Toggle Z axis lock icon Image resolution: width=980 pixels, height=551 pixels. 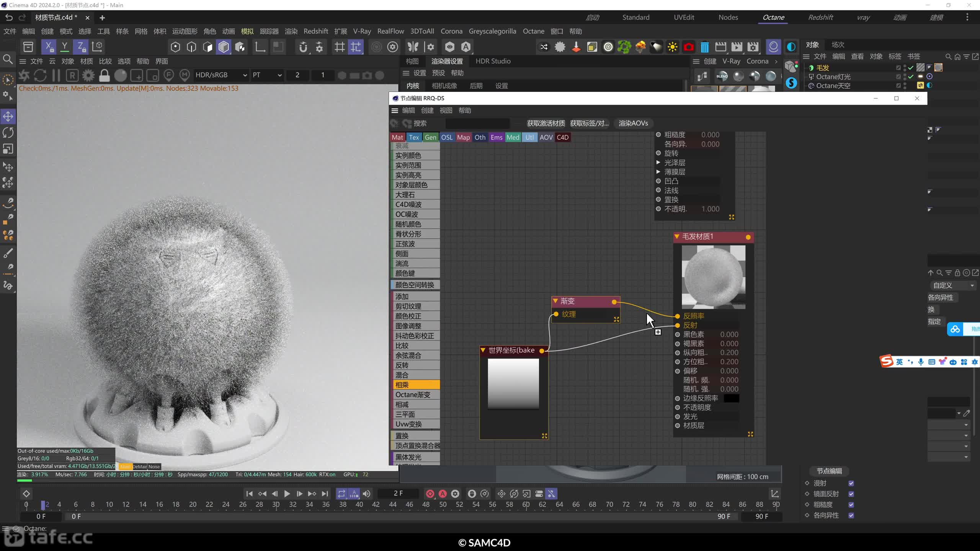click(81, 47)
